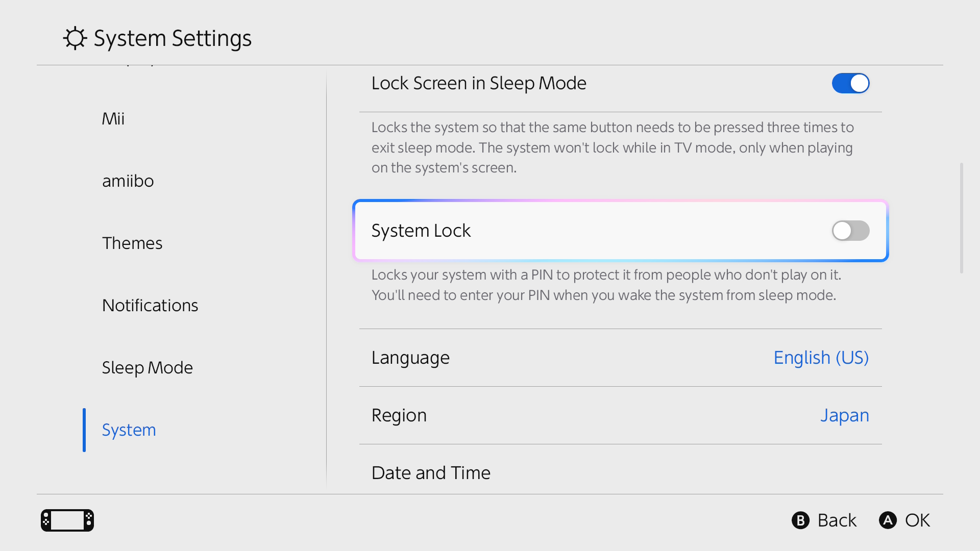Click the circled A button icon

(888, 520)
